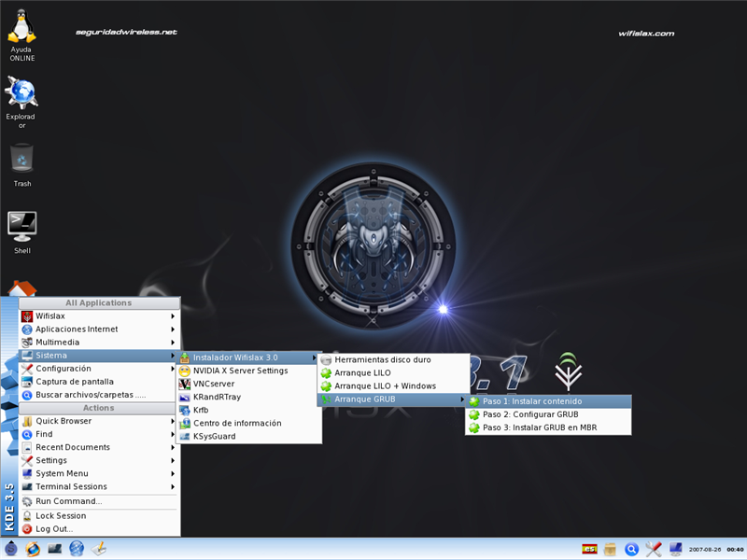Click the taskbar clock showing 00:40

click(735, 549)
